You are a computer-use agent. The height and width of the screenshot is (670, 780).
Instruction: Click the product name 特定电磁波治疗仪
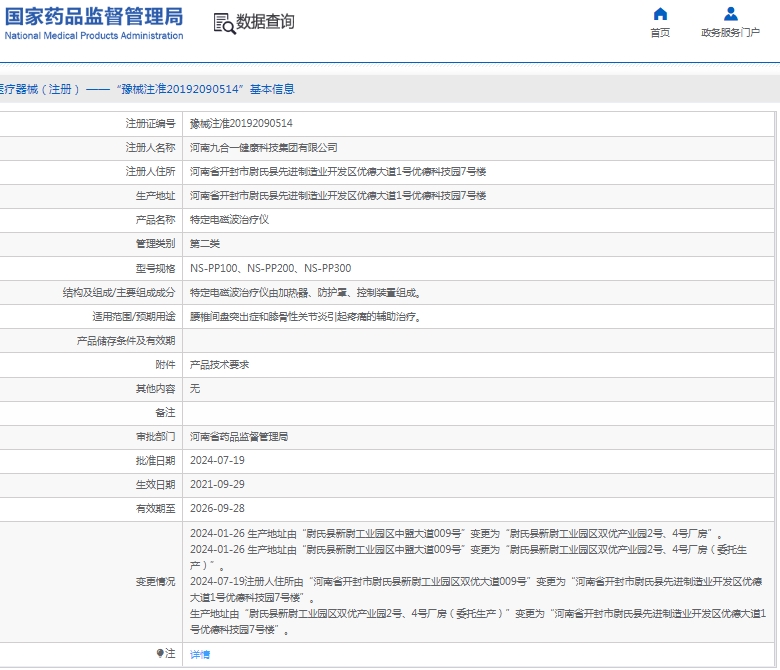[x=229, y=219]
